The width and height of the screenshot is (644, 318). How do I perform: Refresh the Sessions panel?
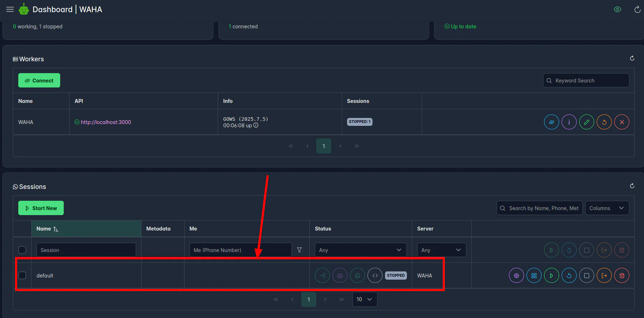click(632, 186)
